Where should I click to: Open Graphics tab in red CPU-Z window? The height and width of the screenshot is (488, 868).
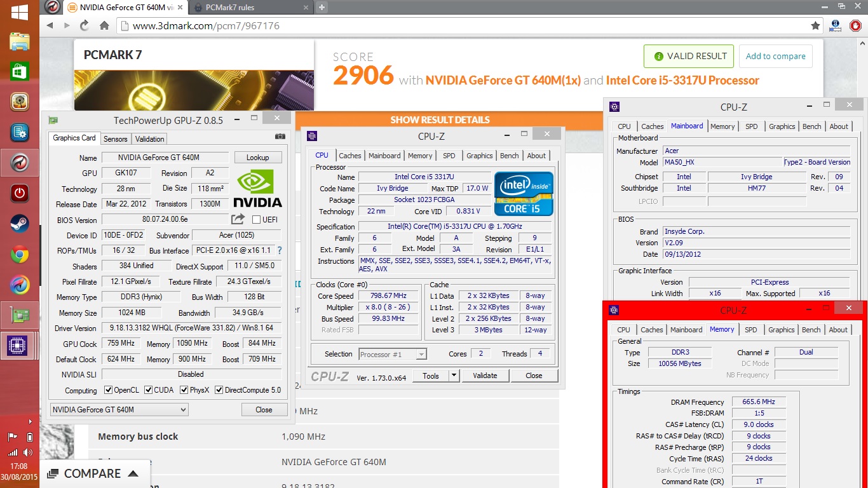(782, 330)
